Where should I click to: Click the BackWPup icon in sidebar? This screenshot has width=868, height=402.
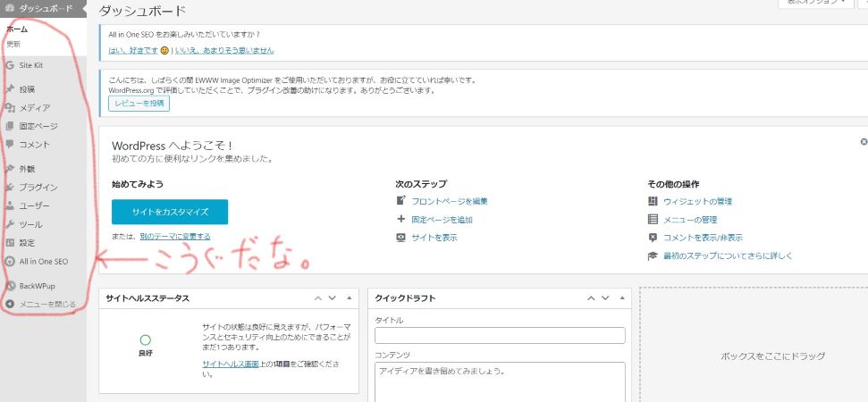(10, 286)
